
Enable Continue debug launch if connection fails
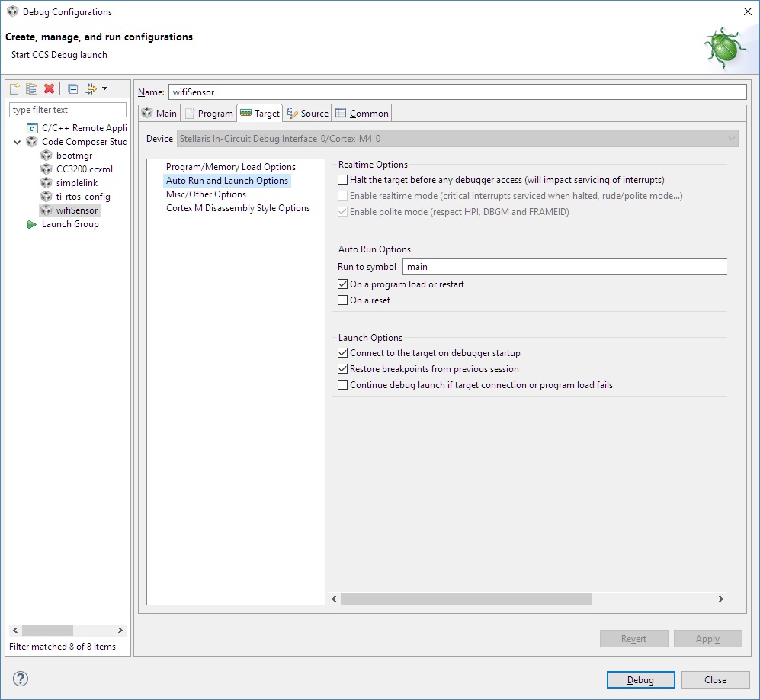343,385
